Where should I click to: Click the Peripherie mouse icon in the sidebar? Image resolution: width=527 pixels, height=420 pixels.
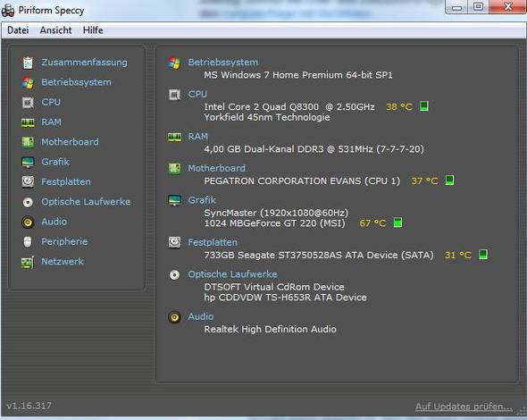tap(28, 242)
